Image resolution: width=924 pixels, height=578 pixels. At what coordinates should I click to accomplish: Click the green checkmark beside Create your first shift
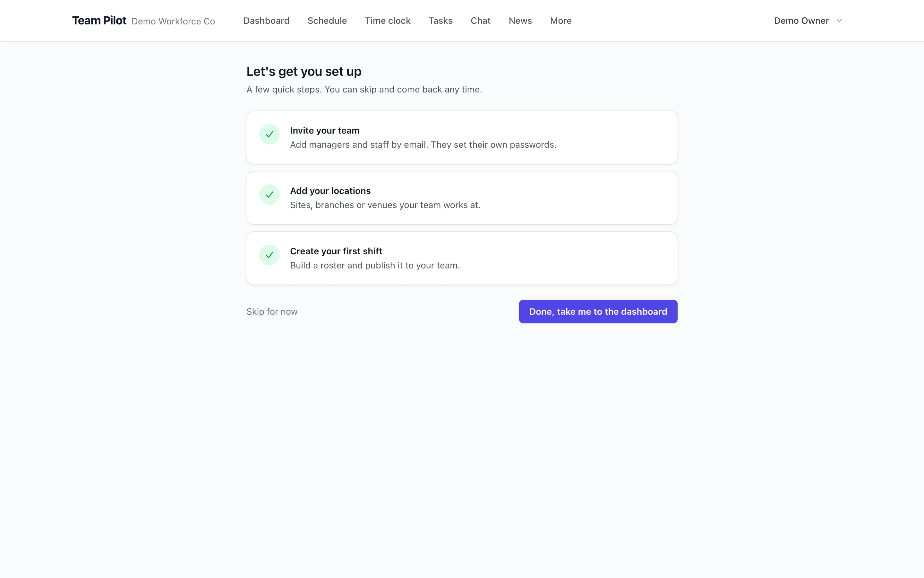[x=269, y=255]
